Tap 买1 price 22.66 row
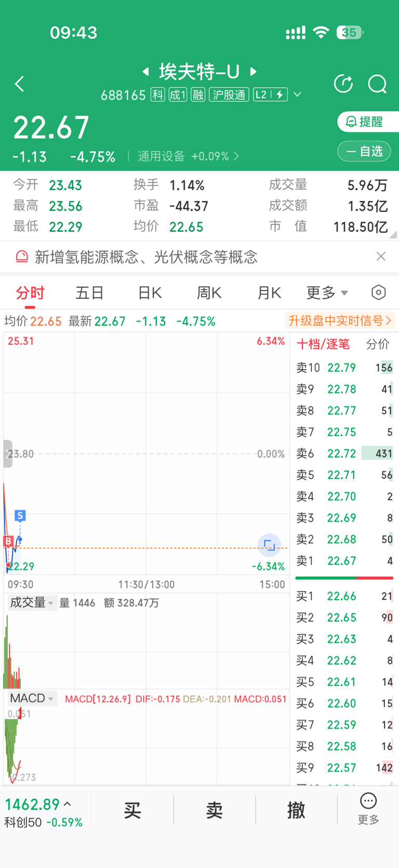The image size is (399, 868). pyautogui.click(x=344, y=596)
